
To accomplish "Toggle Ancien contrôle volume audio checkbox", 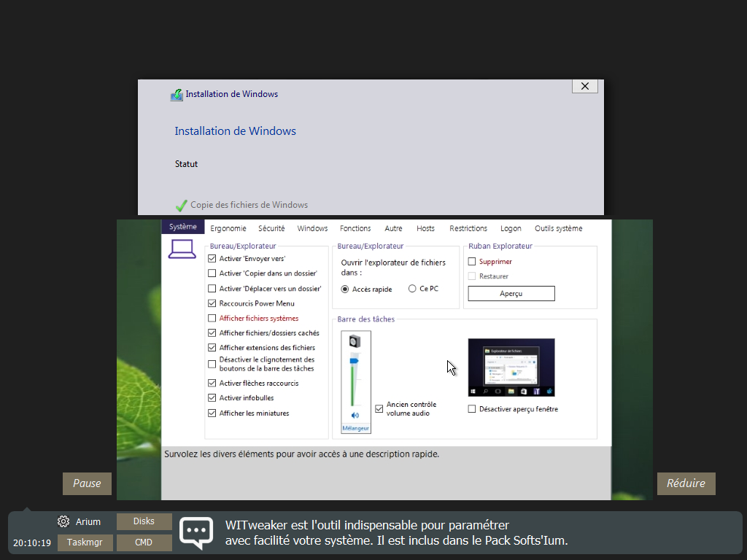I will click(379, 408).
